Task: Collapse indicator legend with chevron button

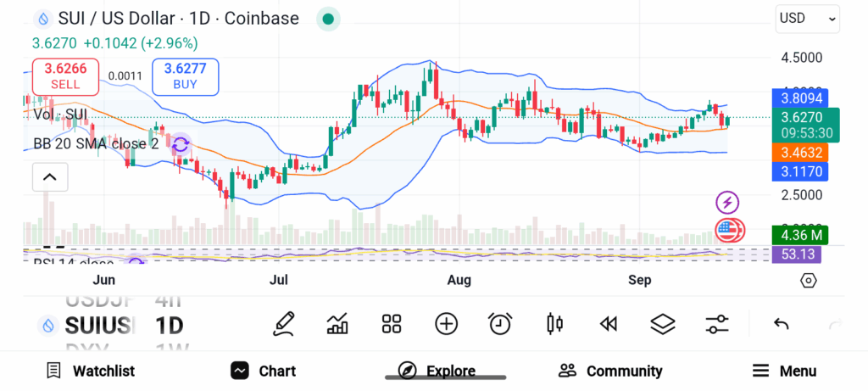Action: (49, 177)
